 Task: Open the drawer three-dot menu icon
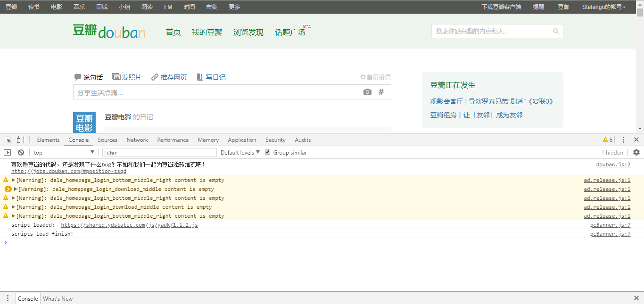pyautogui.click(x=8, y=298)
